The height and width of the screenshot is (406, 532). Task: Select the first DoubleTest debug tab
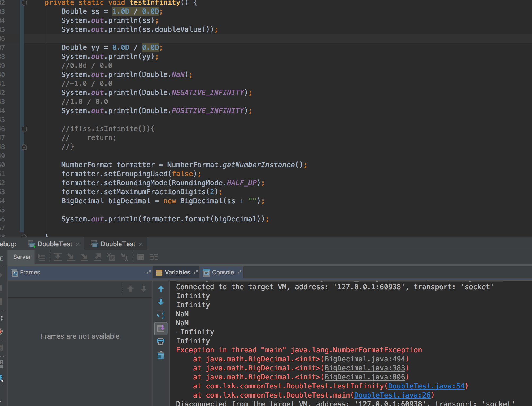(x=55, y=244)
